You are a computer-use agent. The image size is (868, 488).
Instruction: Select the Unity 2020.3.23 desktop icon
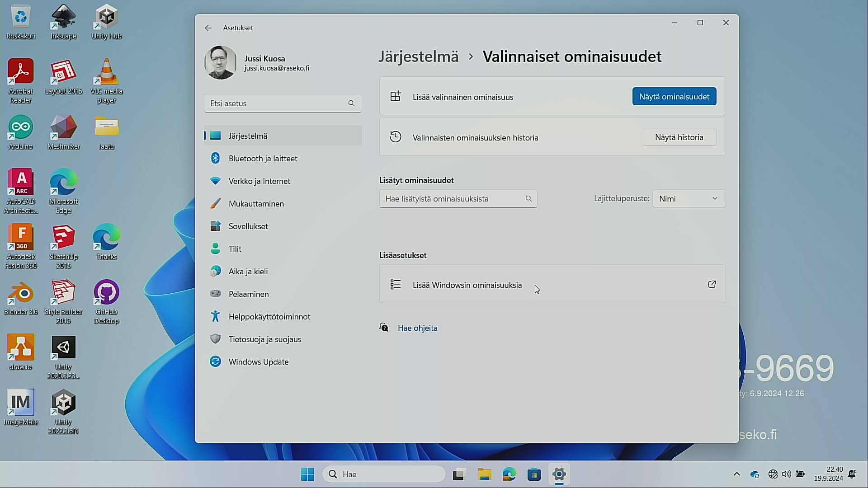coord(63,357)
